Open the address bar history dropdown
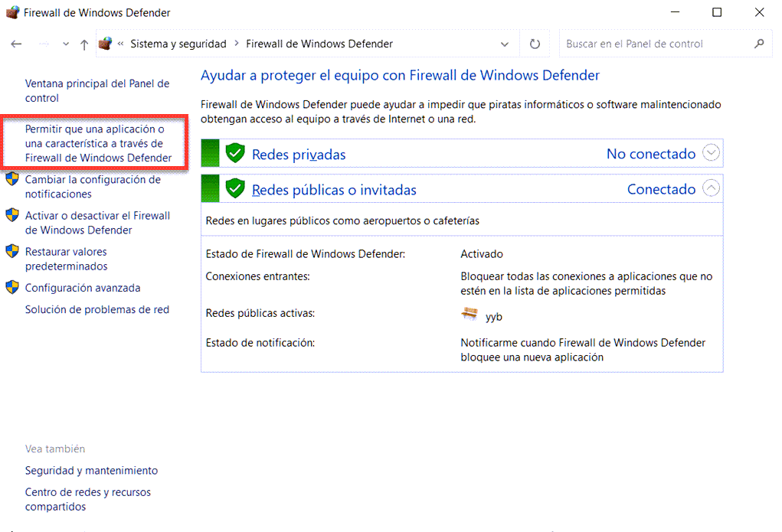This screenshot has width=782, height=532. [x=505, y=44]
